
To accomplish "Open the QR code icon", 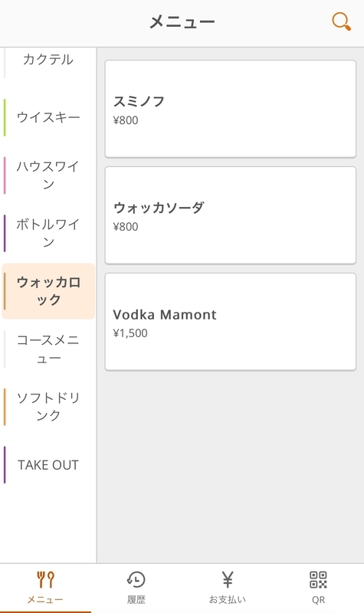I will click(x=318, y=579).
